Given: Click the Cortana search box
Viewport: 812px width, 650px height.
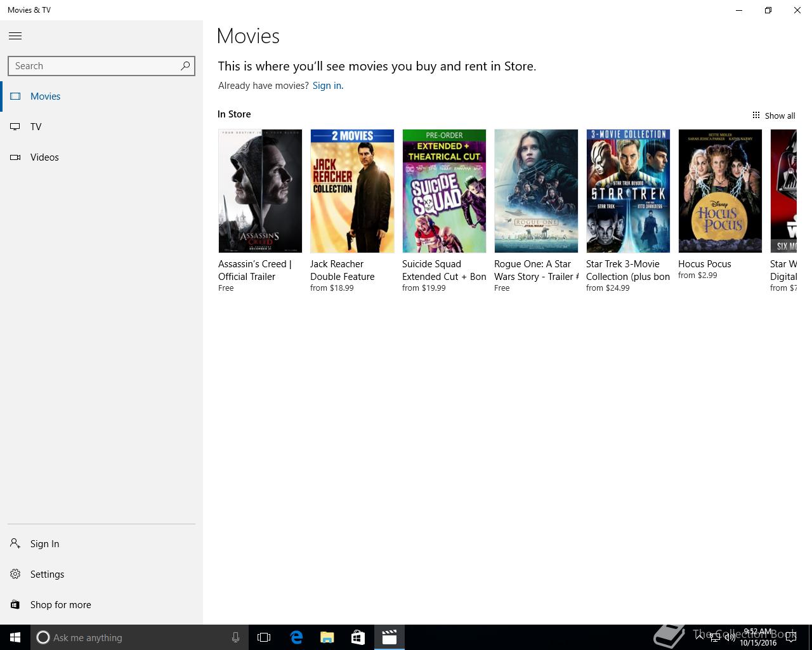Looking at the screenshot, I should 139,637.
